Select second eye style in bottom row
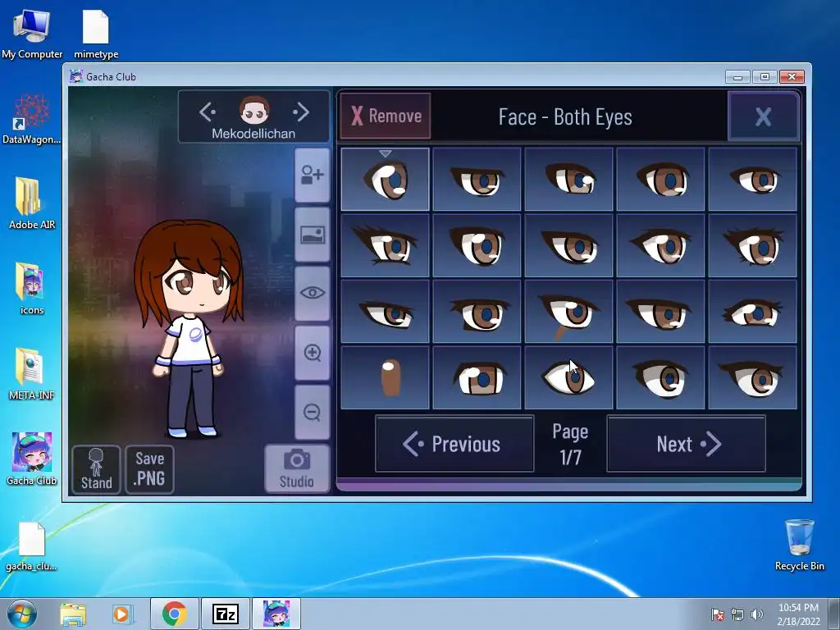 pyautogui.click(x=477, y=377)
